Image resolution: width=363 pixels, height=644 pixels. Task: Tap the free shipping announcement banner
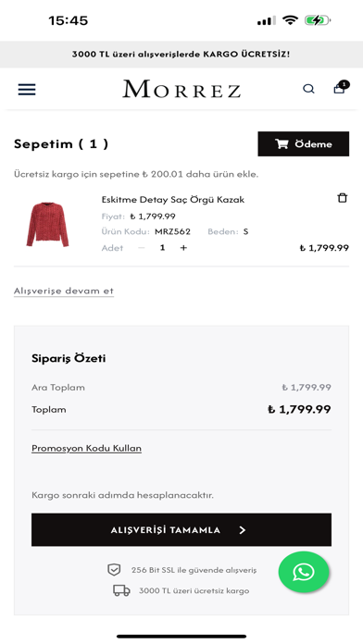[x=181, y=55]
